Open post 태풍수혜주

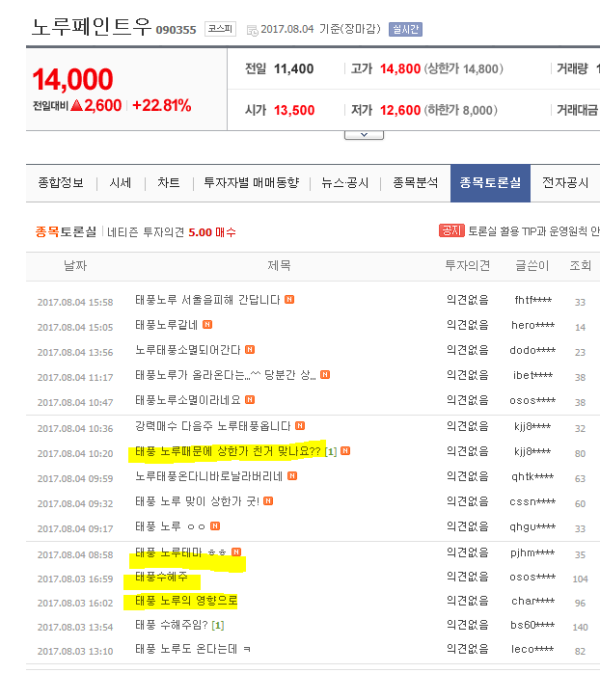[161, 576]
